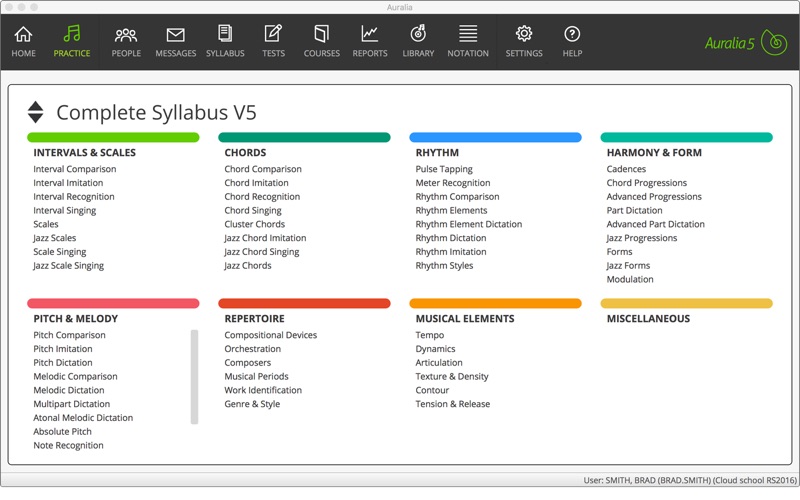Select Jazz Chord Singing topic

click(261, 252)
